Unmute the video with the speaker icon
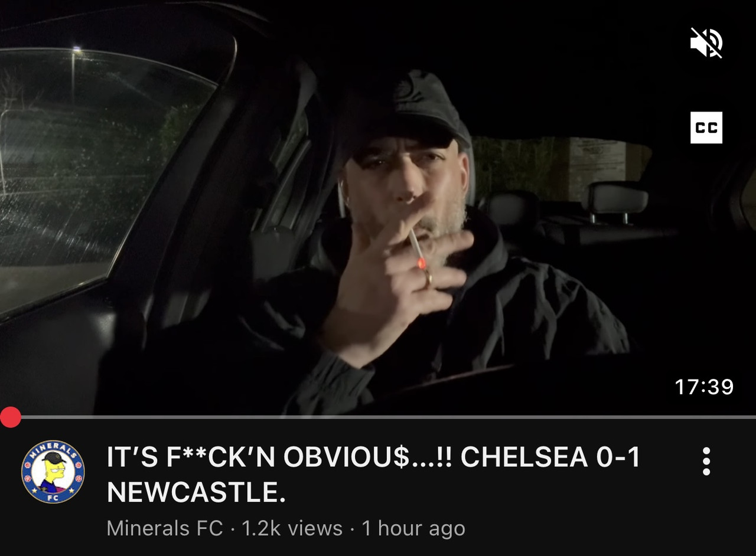This screenshot has width=756, height=556. pyautogui.click(x=706, y=43)
